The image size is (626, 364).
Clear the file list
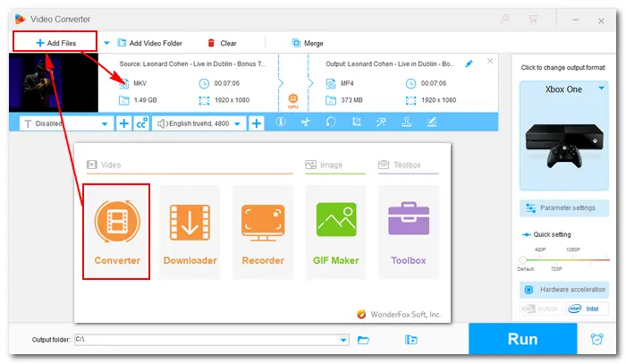222,43
